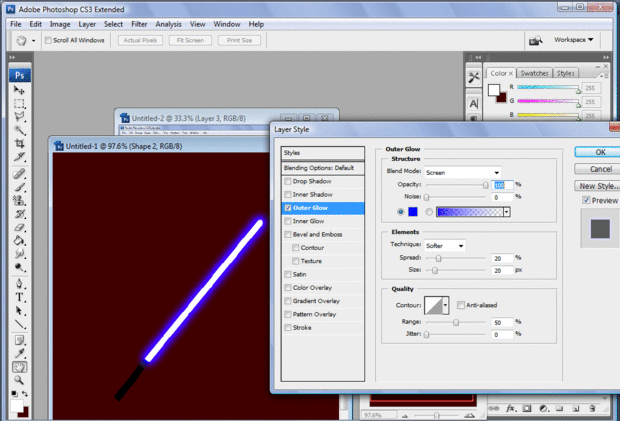Click the Opacity slider handle
This screenshot has height=421, width=620.
click(486, 185)
